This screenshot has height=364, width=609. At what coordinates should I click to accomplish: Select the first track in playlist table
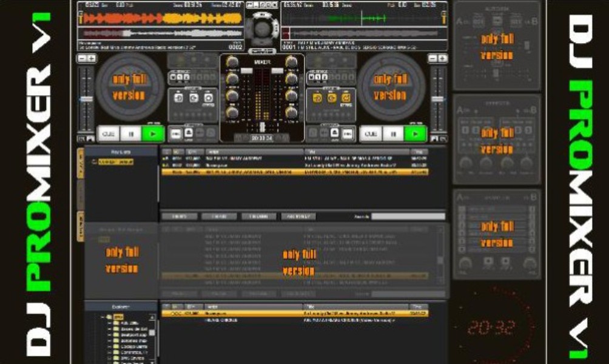(295, 158)
